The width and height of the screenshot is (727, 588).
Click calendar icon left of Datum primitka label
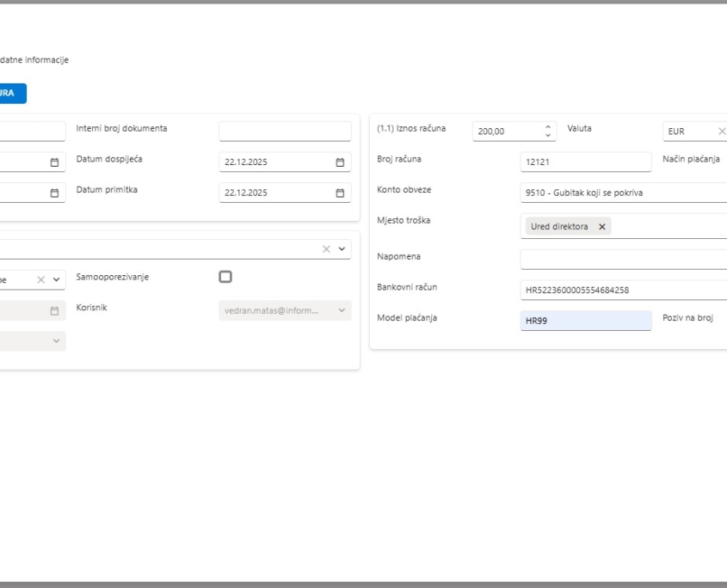pos(54,193)
